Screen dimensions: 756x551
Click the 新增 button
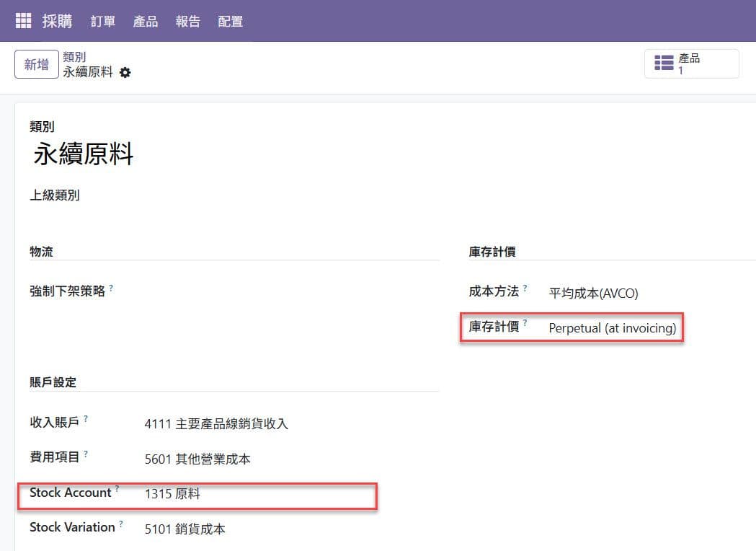[x=37, y=64]
